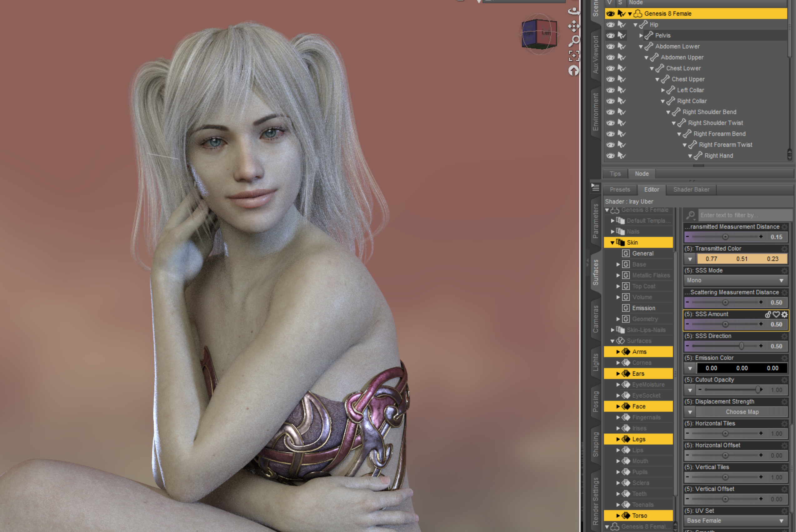This screenshot has width=796, height=532.
Task: Click the Transmitted Color swatch
Action: pos(742,259)
